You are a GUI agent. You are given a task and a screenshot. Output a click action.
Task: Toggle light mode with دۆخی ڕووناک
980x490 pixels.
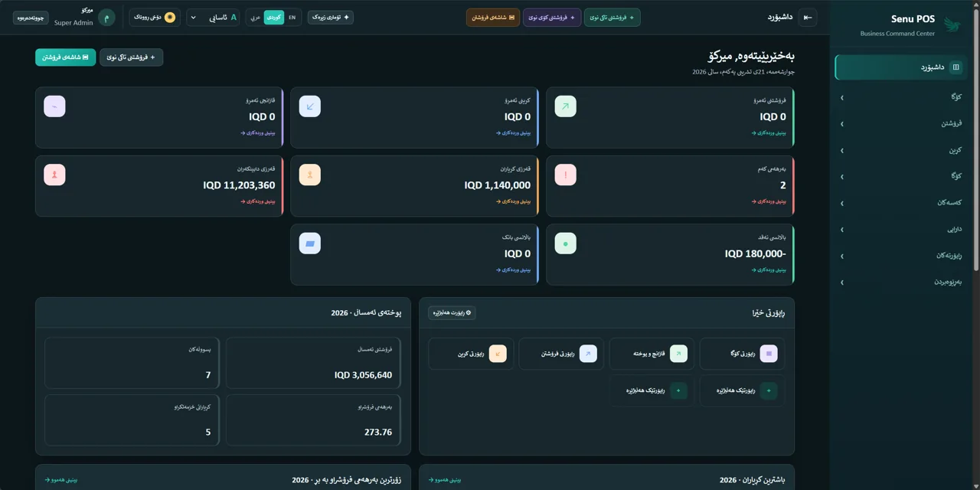point(155,17)
